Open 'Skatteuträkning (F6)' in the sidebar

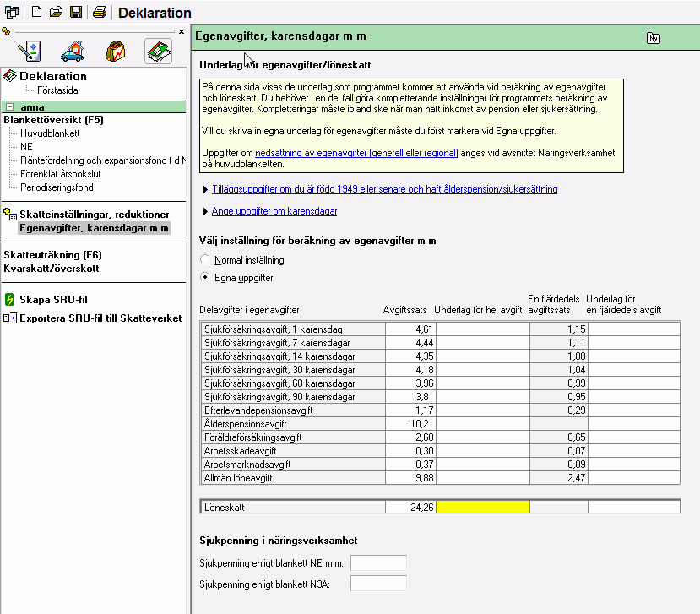53,255
